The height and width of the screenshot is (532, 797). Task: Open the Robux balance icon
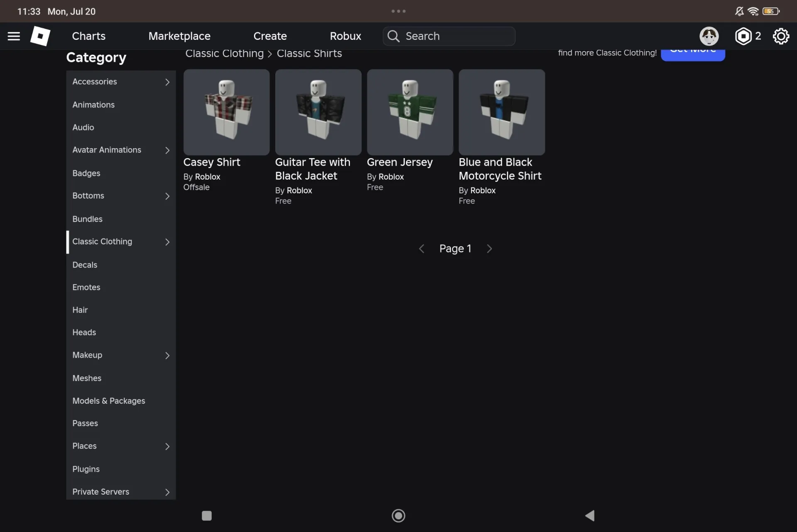pyautogui.click(x=743, y=36)
